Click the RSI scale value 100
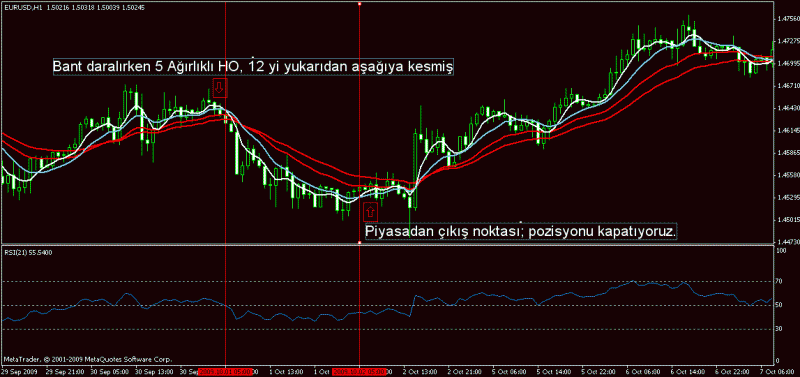 781,252
